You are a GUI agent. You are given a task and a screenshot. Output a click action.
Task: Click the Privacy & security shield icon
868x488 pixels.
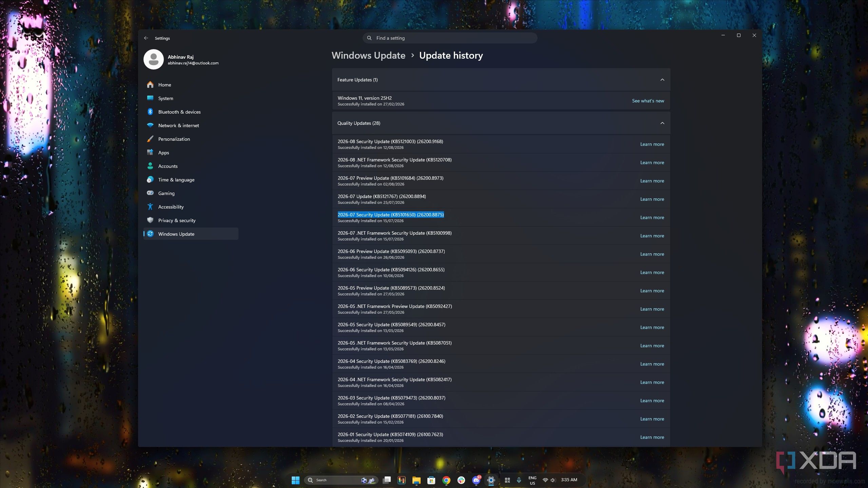click(x=150, y=220)
